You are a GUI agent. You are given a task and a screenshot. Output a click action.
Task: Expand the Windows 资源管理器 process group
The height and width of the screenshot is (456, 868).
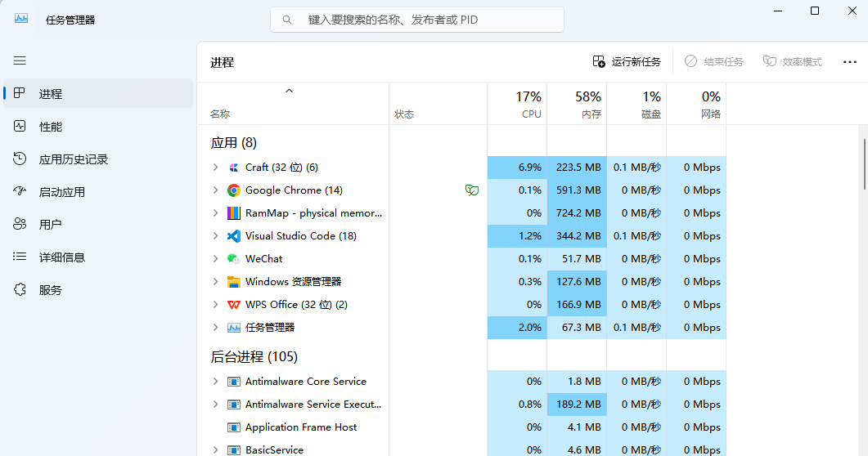tap(216, 282)
